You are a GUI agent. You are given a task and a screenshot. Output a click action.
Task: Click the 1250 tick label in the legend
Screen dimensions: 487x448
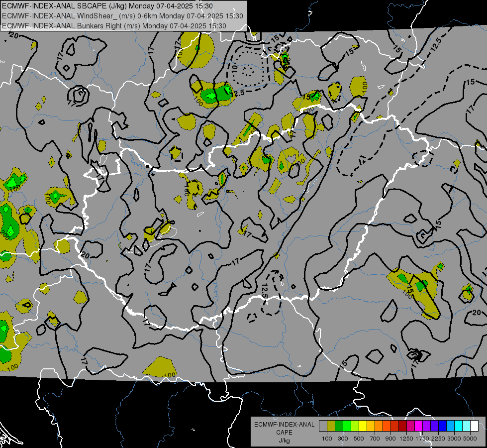coord(406,439)
